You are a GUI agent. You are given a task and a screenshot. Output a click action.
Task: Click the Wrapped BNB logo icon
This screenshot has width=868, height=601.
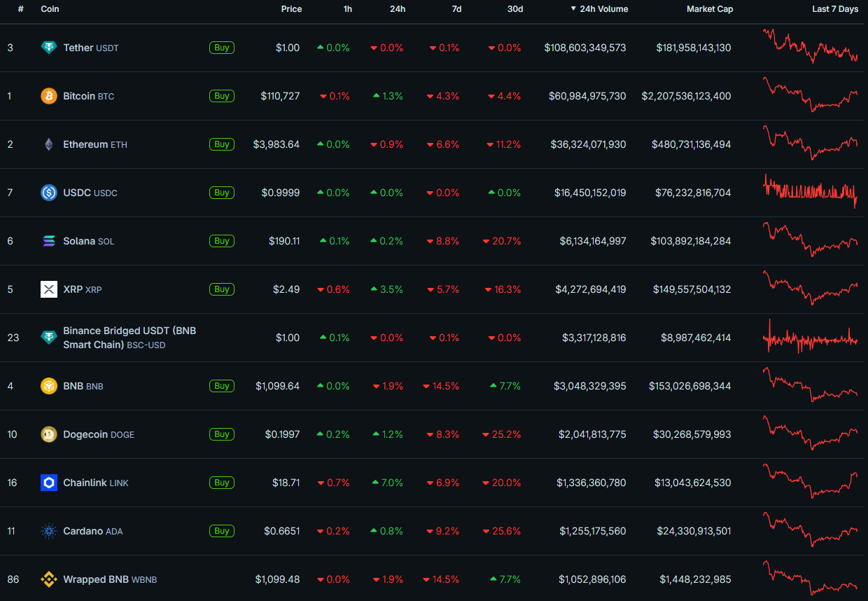coord(49,579)
